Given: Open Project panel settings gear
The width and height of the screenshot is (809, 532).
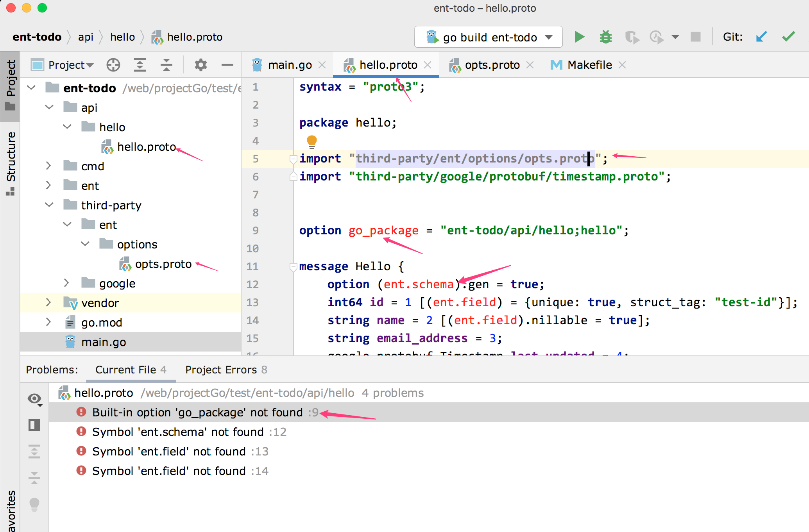Looking at the screenshot, I should pyautogui.click(x=200, y=65).
